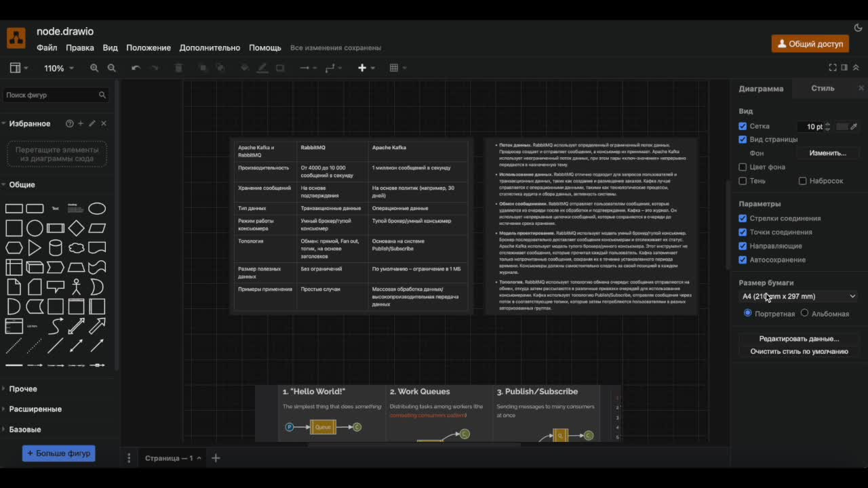Viewport: 868px width, 488px height.
Task: Open the paper size A4 dropdown
Action: [799, 296]
